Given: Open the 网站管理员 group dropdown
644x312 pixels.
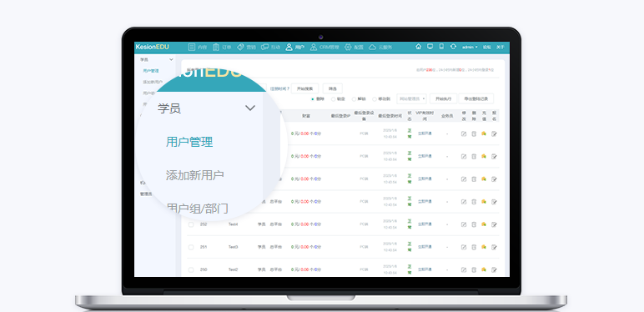Looking at the screenshot, I should pos(411,99).
